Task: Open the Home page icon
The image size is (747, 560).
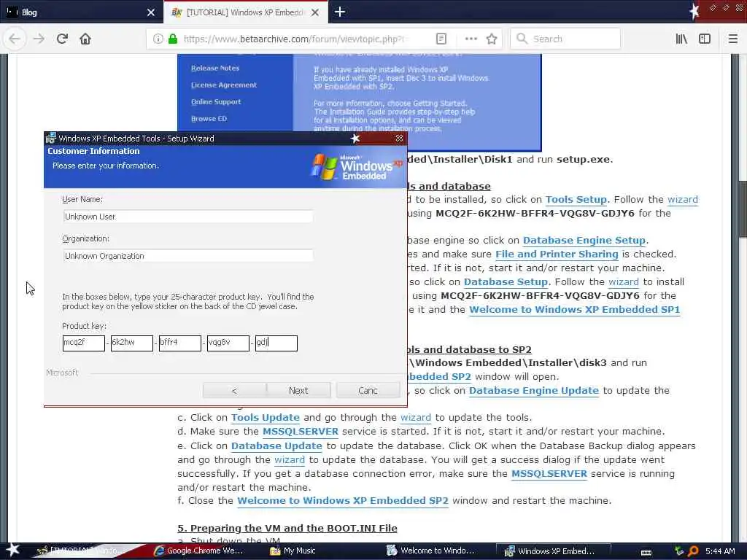Action: pos(85,39)
